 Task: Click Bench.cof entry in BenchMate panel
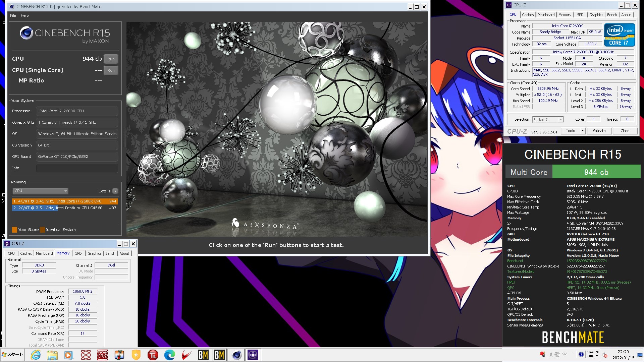pyautogui.click(x=515, y=261)
